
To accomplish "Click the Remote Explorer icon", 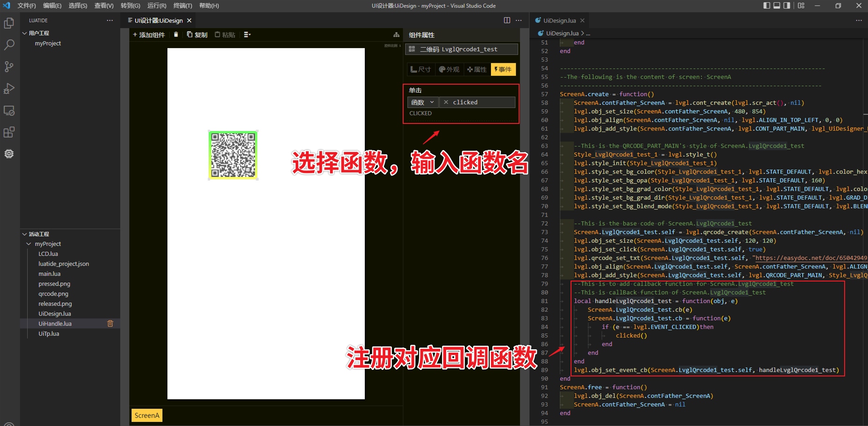I will 9,110.
